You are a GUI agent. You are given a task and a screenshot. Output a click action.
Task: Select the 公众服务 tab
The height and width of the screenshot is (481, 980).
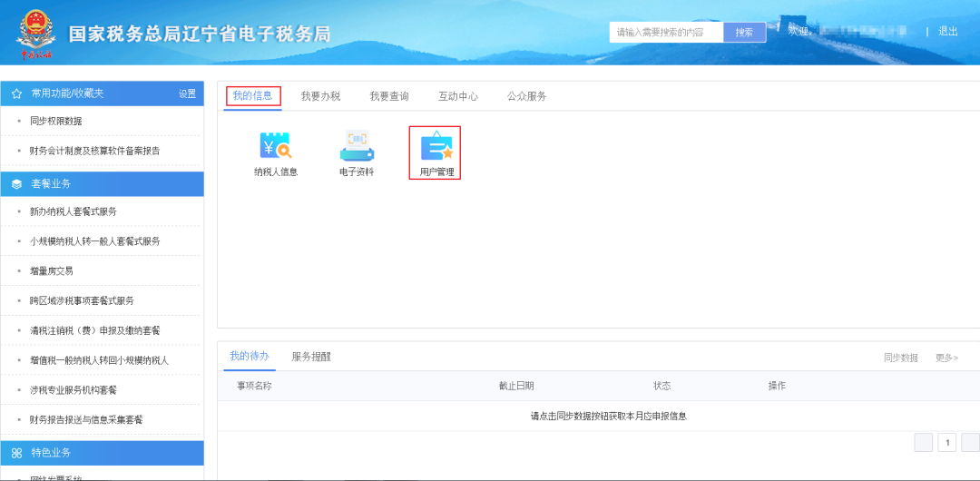point(527,96)
